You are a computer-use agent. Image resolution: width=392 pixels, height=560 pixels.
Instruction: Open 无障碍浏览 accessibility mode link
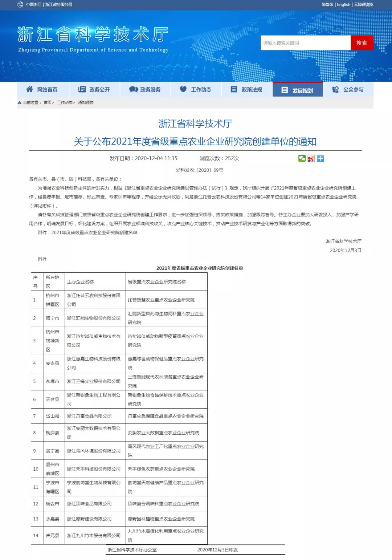pos(364,4)
